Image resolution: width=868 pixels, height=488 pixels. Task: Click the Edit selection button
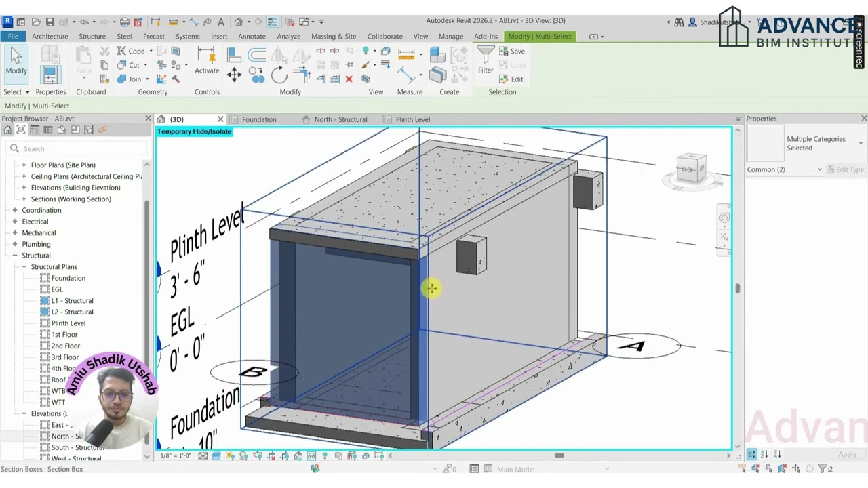(512, 79)
